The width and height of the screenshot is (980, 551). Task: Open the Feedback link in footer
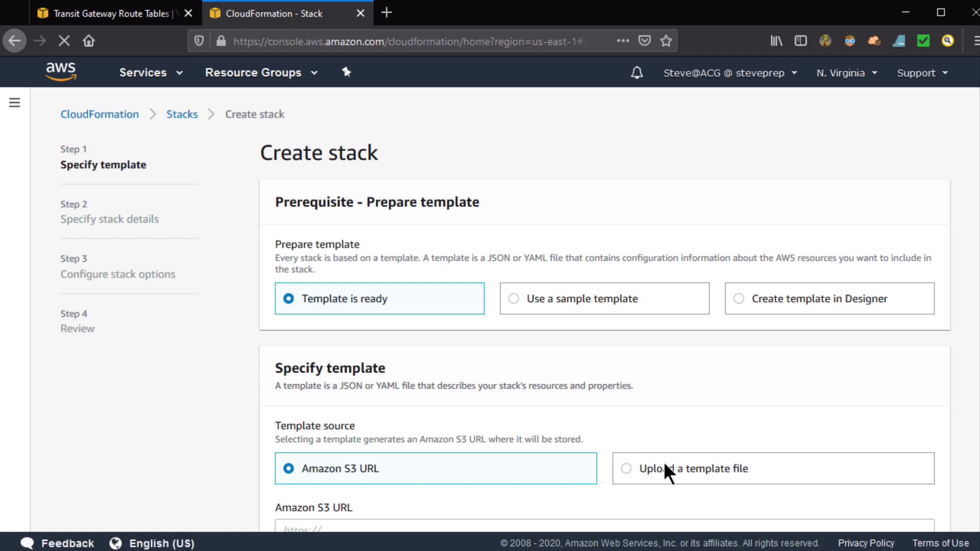[x=67, y=543]
